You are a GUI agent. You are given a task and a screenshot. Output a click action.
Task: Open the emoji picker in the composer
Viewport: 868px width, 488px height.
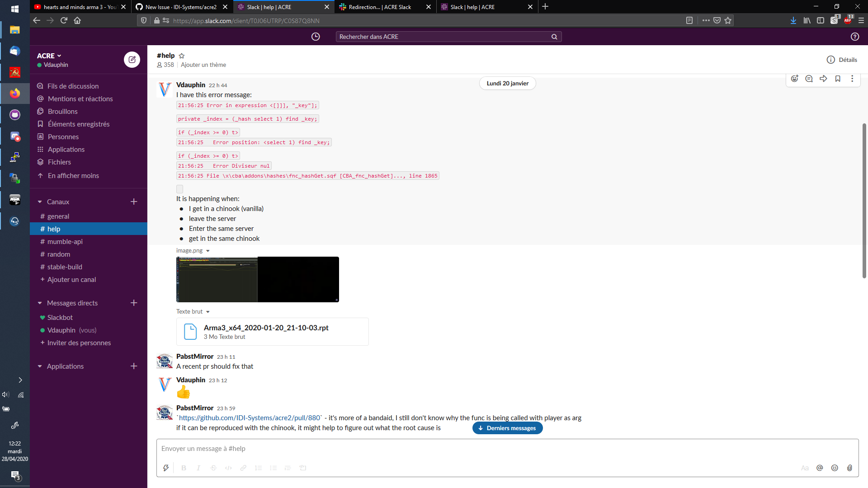(835, 468)
